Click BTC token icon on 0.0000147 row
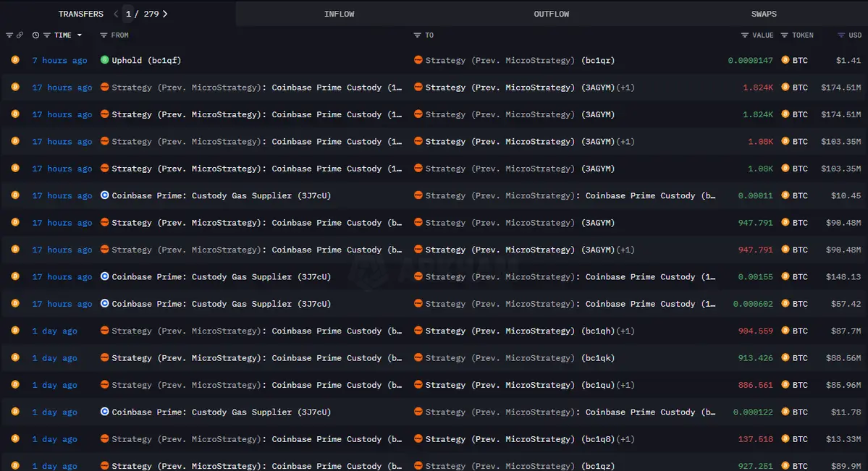Image resolution: width=868 pixels, height=471 pixels. 785,60
